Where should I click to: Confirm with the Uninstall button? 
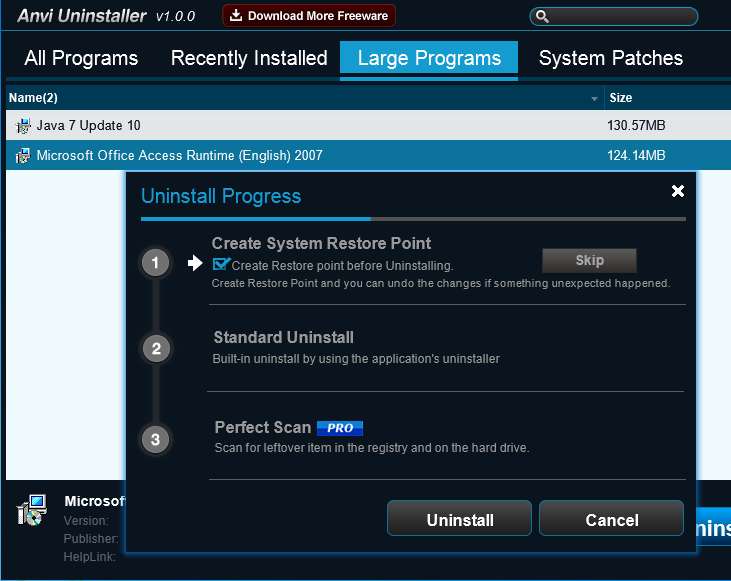[x=459, y=519]
